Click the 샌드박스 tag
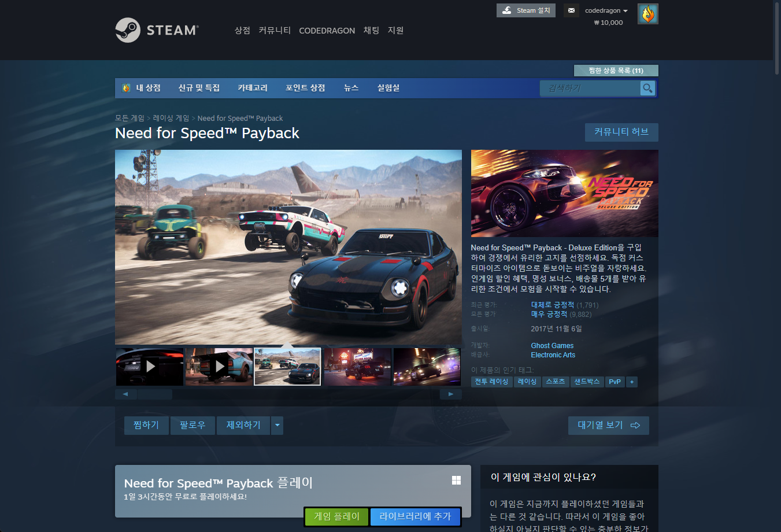 click(587, 382)
